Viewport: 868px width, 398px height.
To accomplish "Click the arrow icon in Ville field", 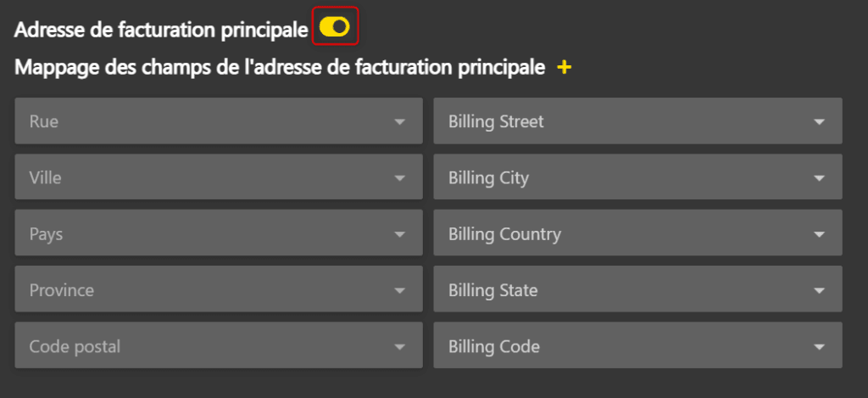I will (x=400, y=178).
